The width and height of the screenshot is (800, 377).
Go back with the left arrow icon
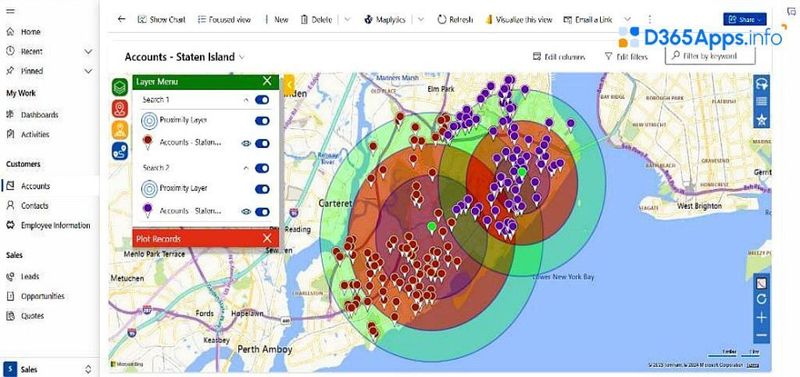[121, 19]
